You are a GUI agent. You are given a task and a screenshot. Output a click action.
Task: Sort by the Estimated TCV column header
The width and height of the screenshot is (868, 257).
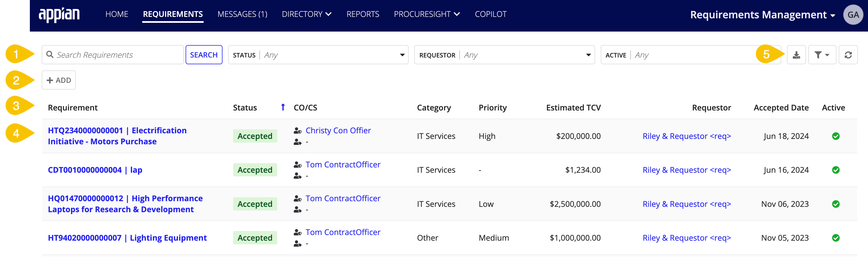[573, 108]
